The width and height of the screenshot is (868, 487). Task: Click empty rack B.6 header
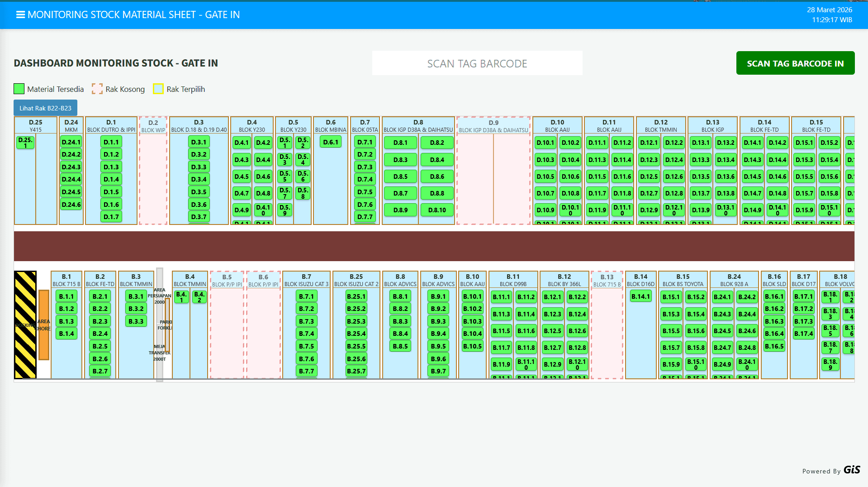coord(263,280)
